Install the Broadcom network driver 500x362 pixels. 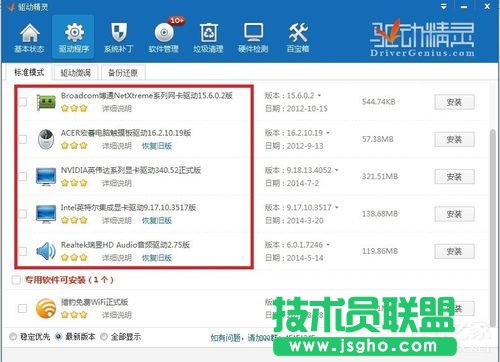click(454, 102)
